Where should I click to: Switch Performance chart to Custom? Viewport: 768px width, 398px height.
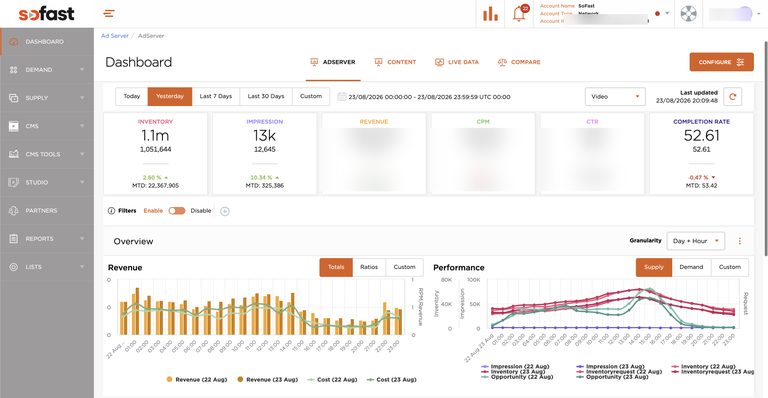pos(730,267)
